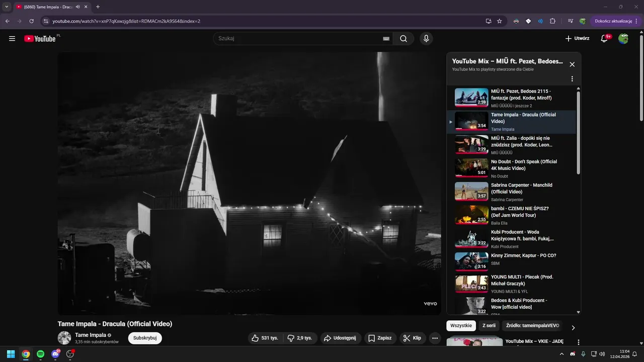The image size is (644, 362).
Task: Show more filter chips with right arrow
Action: [x=573, y=328]
